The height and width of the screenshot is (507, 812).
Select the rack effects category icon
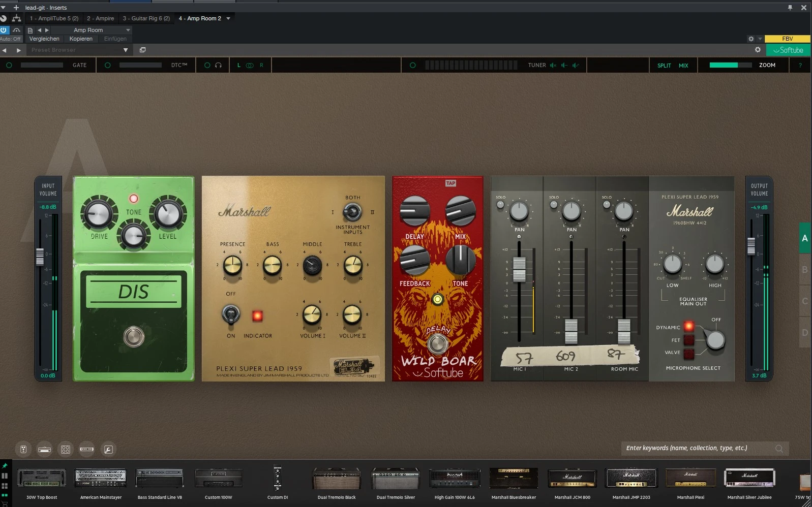point(87,450)
